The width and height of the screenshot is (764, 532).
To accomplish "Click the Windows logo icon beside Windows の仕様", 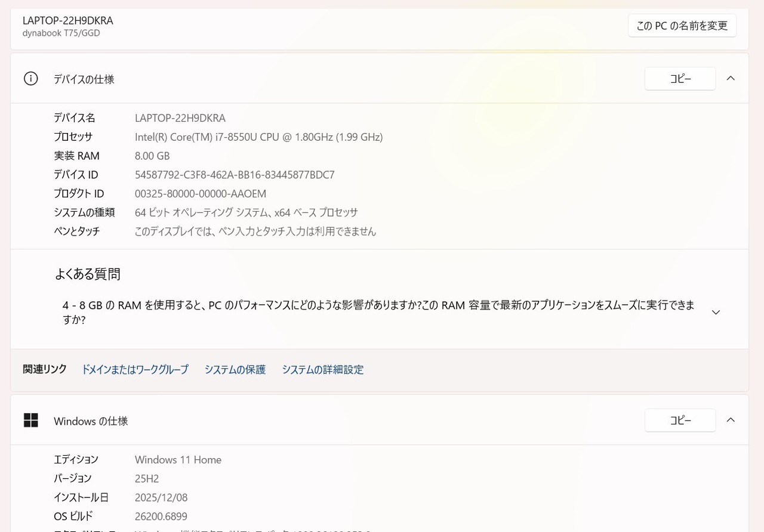I will [x=30, y=420].
